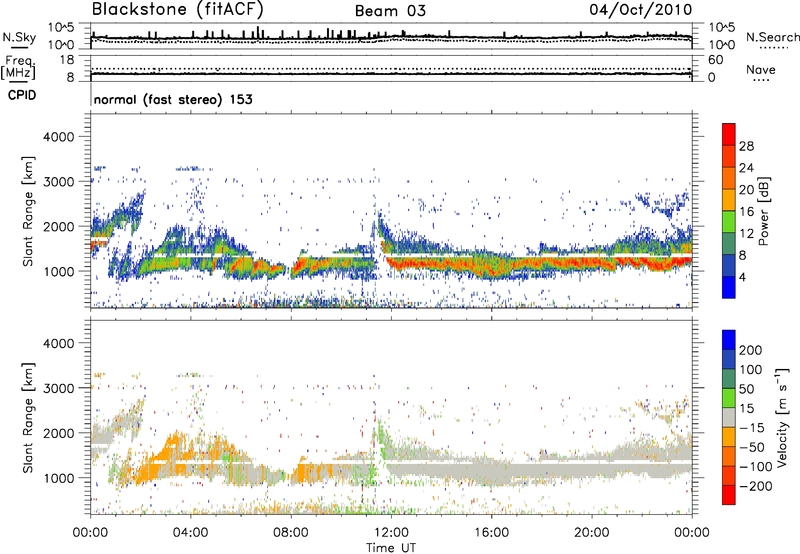Click the "−200" label on the velocity colorbar
The image size is (800, 554).
tap(756, 486)
